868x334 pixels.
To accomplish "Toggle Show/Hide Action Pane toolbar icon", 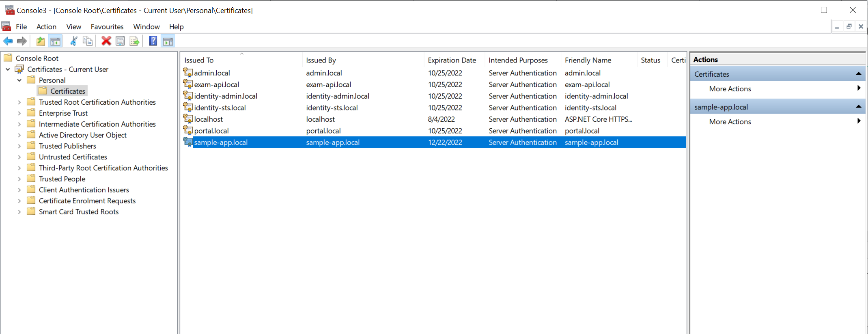I will (x=168, y=41).
